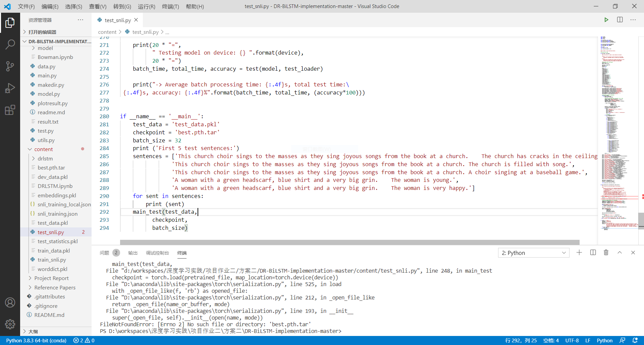Click the feedback icon in status bar

[622, 340]
